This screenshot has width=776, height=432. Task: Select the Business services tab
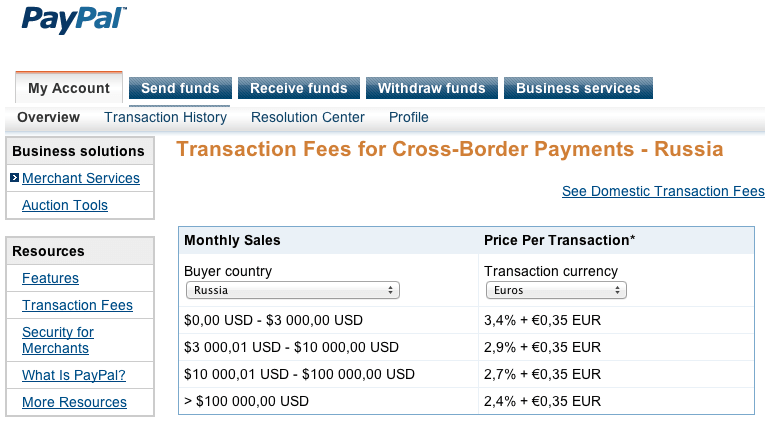click(578, 88)
